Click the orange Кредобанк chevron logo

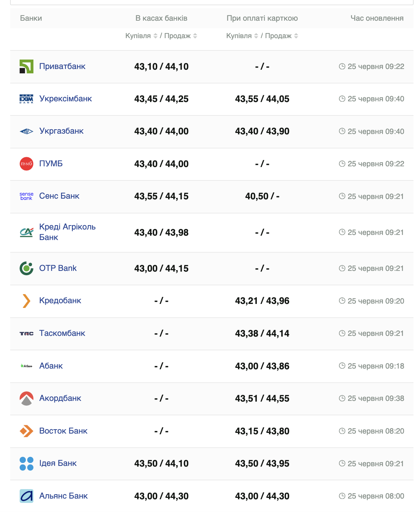pos(26,301)
